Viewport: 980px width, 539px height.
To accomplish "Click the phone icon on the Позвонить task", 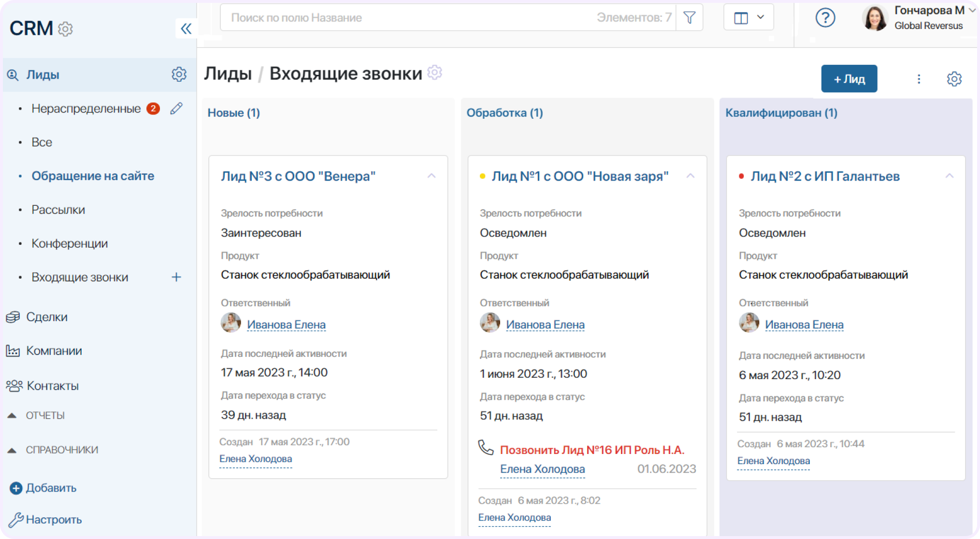I will pos(486,448).
